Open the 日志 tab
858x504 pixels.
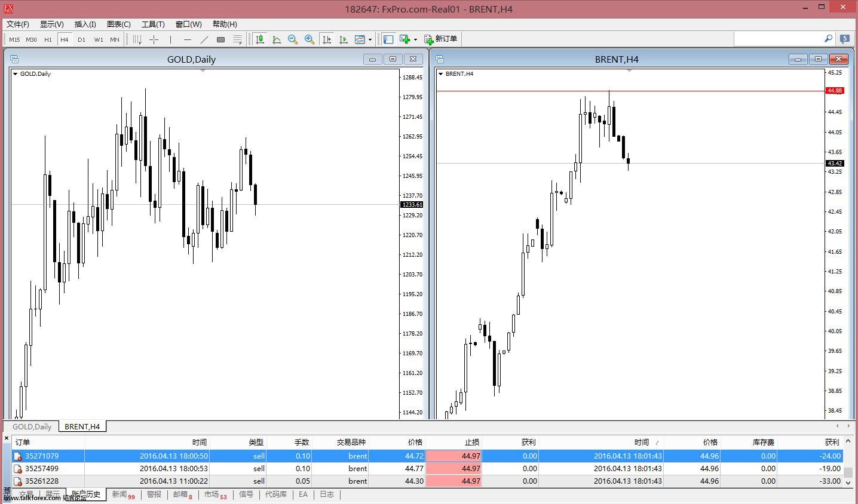point(327,494)
